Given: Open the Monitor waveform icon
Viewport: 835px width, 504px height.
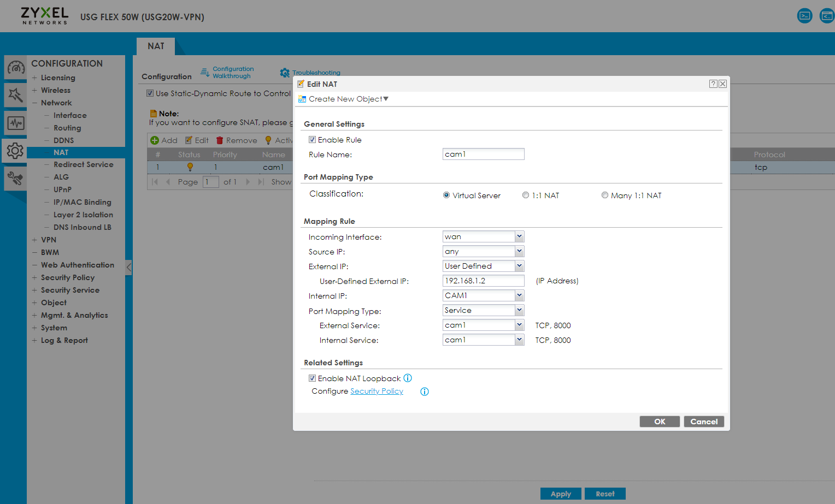Looking at the screenshot, I should 15,123.
